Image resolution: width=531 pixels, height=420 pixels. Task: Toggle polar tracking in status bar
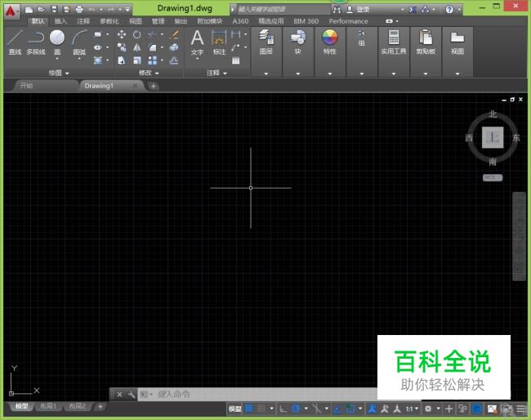tap(296, 409)
